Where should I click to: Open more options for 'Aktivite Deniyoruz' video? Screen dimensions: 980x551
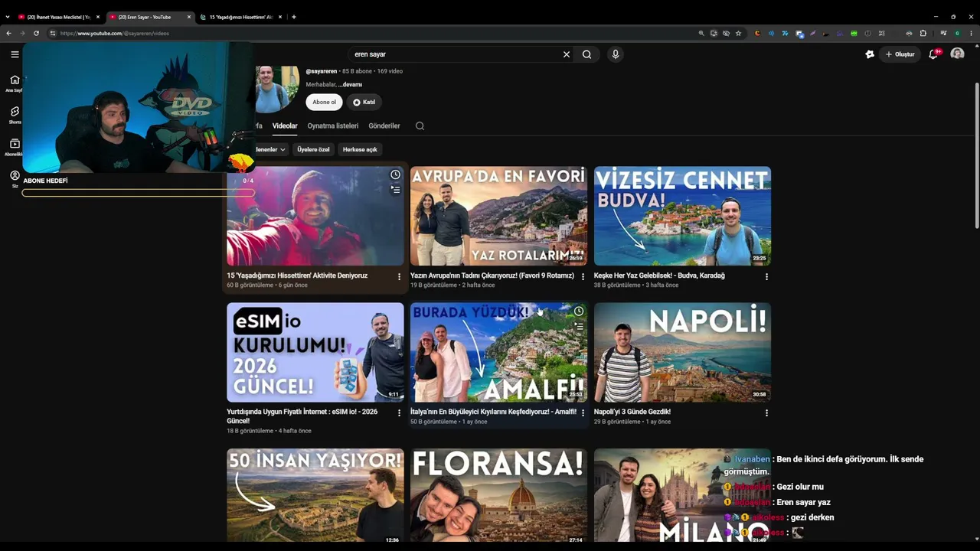coord(399,276)
